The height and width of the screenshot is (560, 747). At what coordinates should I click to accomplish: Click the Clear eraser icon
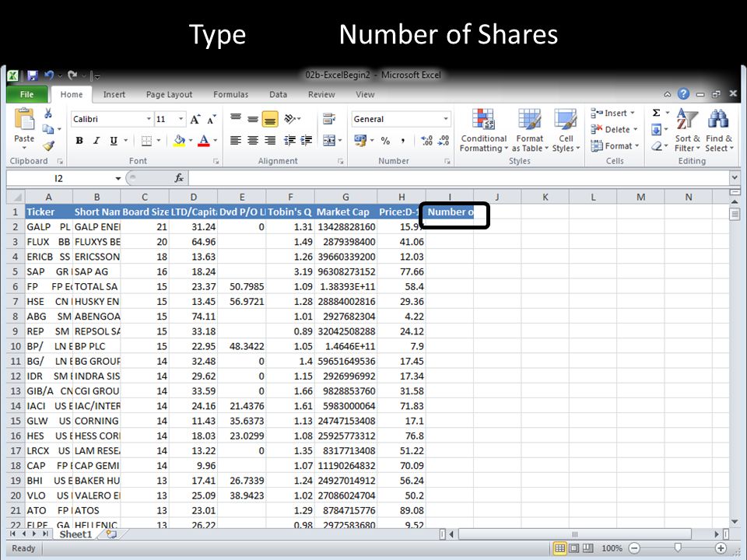tap(657, 145)
